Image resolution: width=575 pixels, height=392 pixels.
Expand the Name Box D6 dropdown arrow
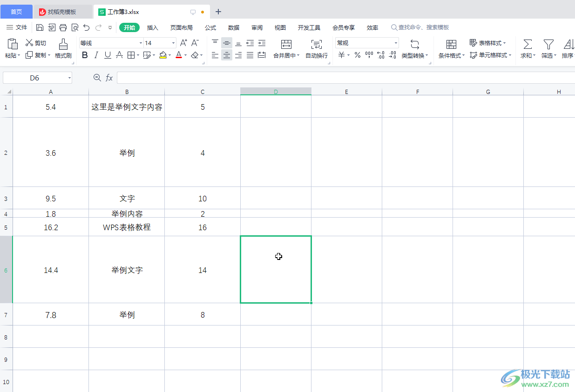[69, 78]
